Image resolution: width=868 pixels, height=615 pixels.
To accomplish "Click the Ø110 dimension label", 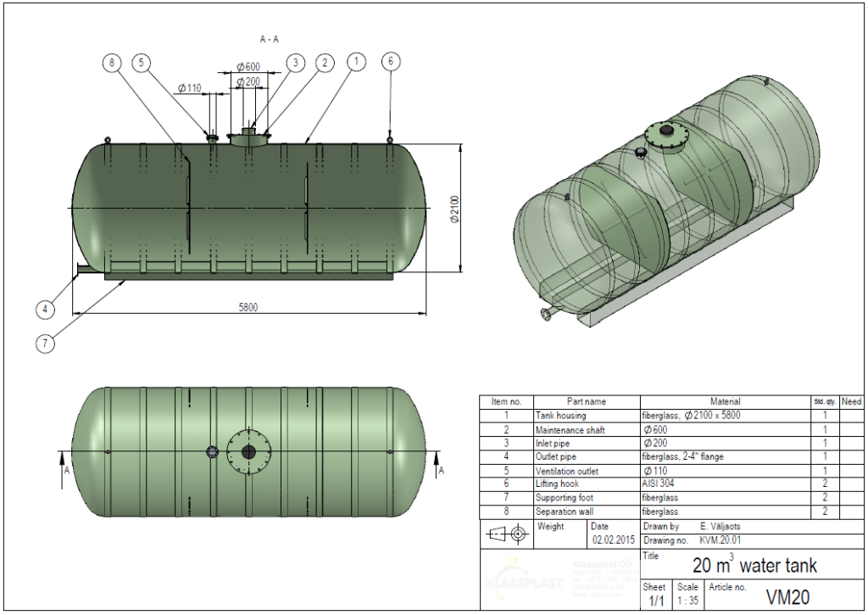I will click(x=189, y=88).
